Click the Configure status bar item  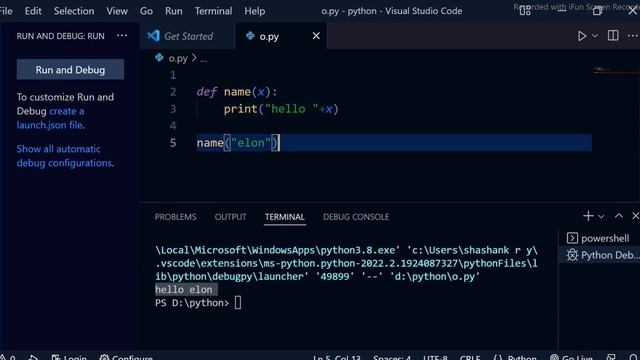[x=126, y=357]
